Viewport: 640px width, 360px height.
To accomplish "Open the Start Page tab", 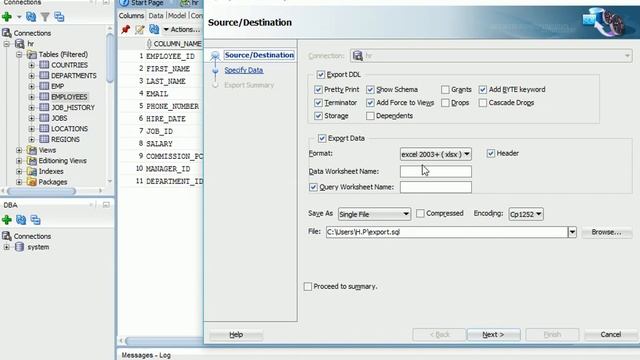I will [x=142, y=3].
